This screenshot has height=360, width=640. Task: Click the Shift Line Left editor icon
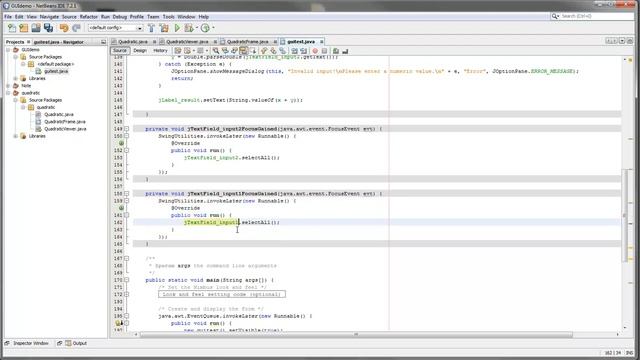pos(294,51)
